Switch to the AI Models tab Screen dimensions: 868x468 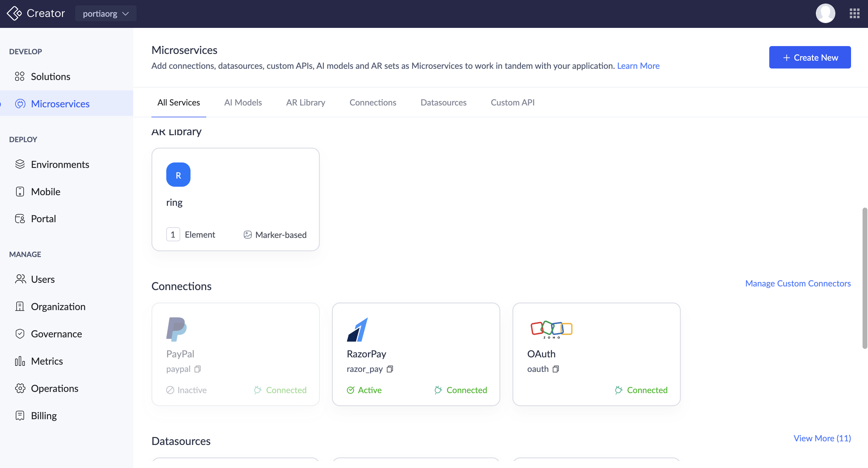tap(243, 102)
